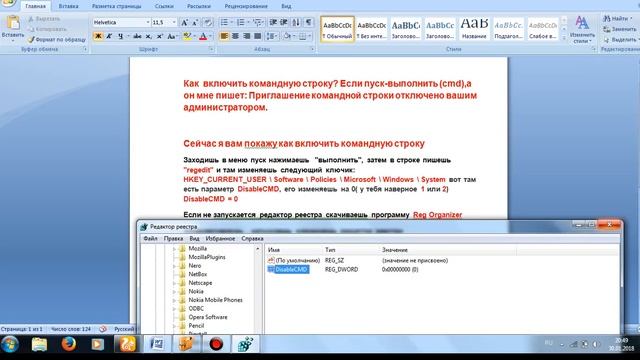
Task: Open the Рассылки ribbon tab
Action: pyautogui.click(x=199, y=7)
